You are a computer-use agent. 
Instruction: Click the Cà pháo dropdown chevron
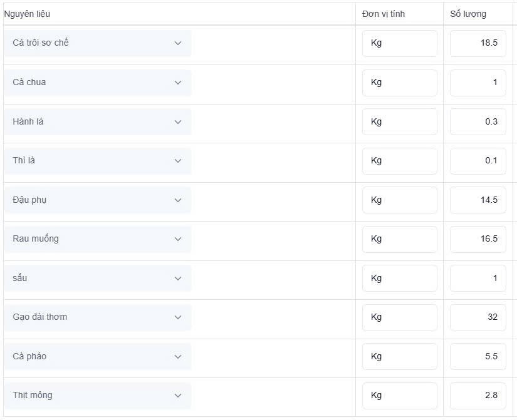point(178,356)
